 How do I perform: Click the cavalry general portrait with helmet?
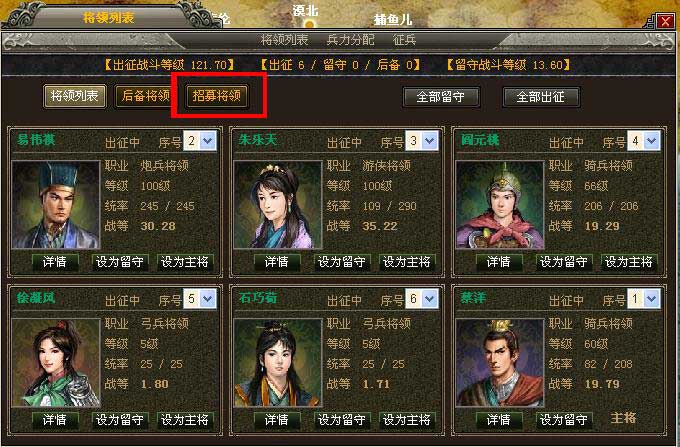click(x=500, y=205)
